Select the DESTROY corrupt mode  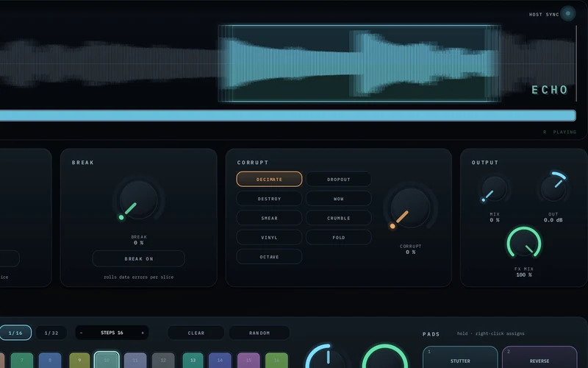click(269, 199)
